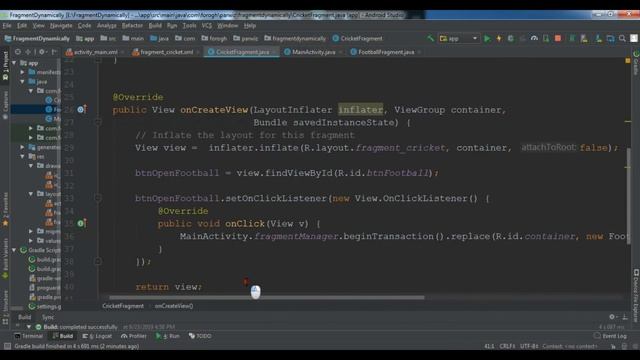Collapse the Build completed successfully node
This screenshot has width=640, height=360.
coord(29,327)
